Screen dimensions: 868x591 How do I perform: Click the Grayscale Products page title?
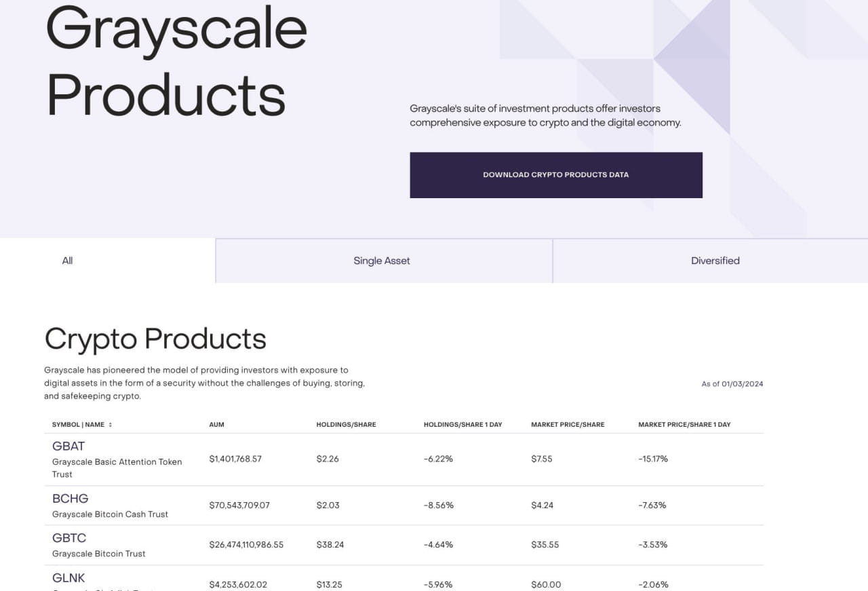point(176,62)
